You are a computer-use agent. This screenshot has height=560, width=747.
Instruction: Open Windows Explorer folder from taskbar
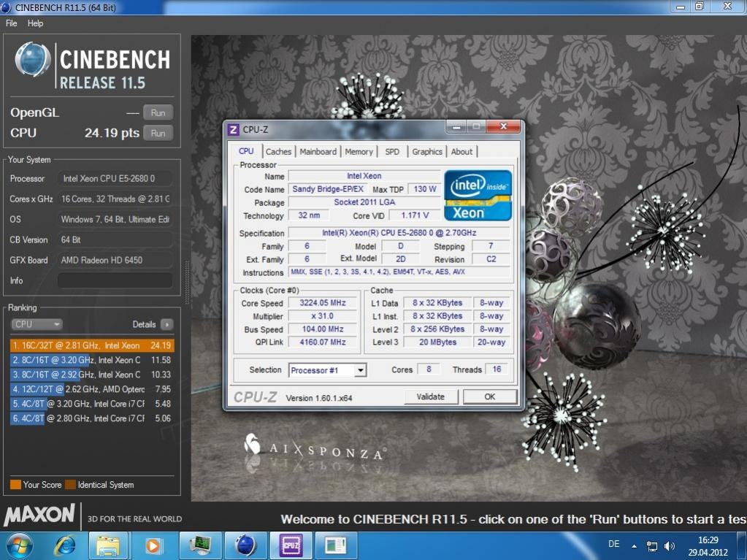click(x=108, y=545)
